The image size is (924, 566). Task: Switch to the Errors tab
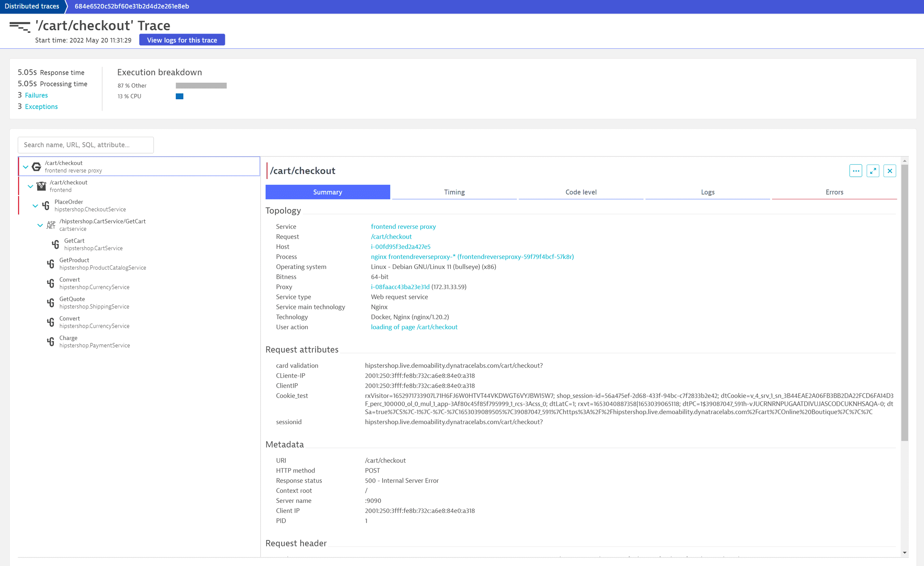833,192
